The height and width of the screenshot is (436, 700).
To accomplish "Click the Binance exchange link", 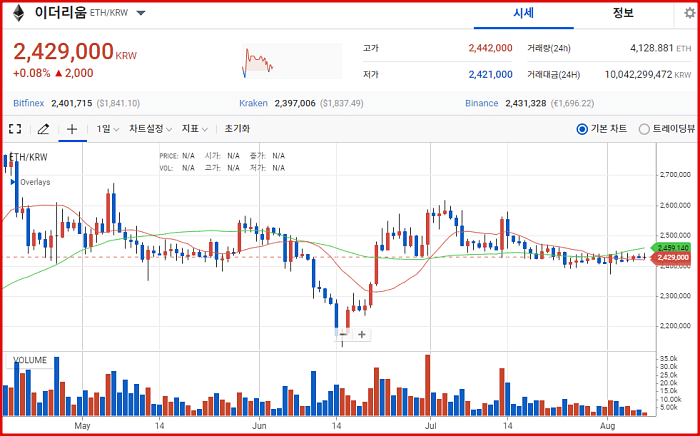I will [x=481, y=104].
